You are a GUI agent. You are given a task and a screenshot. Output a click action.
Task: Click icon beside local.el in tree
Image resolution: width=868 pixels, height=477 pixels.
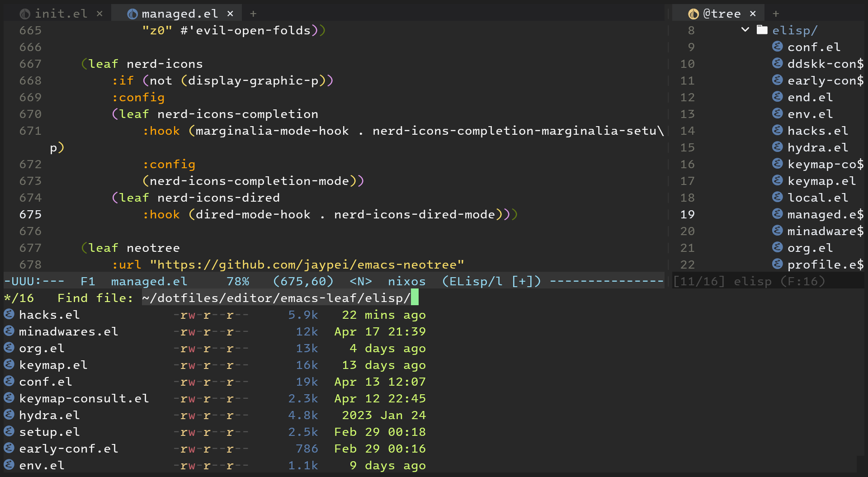pyautogui.click(x=777, y=197)
